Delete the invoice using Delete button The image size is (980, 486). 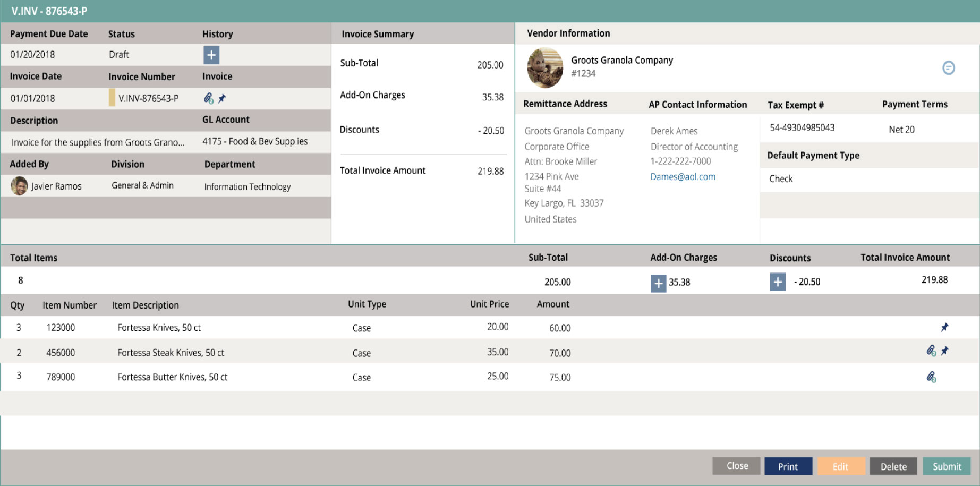coord(893,466)
